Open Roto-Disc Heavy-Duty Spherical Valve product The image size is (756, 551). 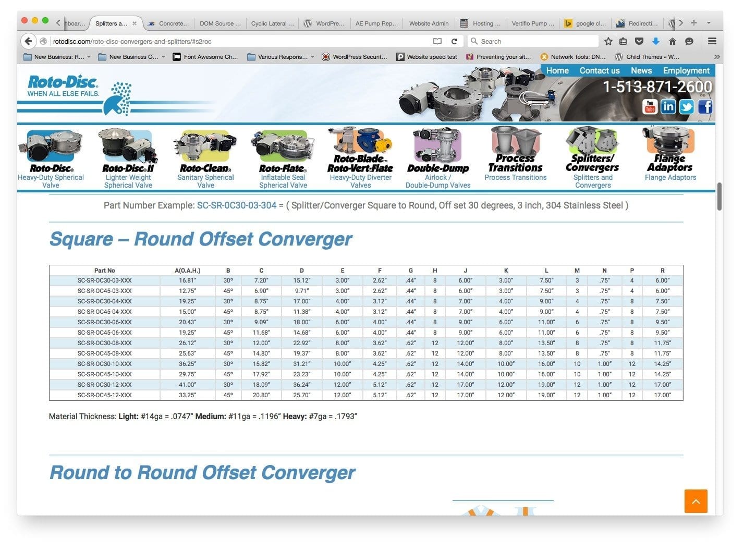pos(51,159)
